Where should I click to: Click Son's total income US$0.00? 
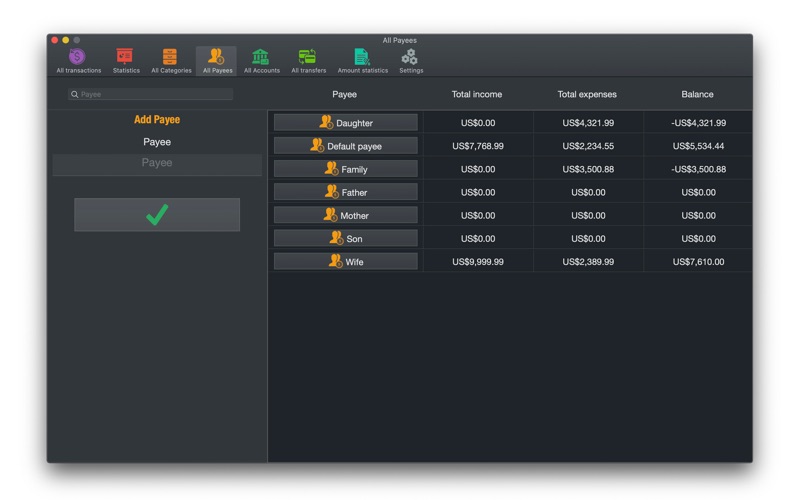(x=478, y=238)
